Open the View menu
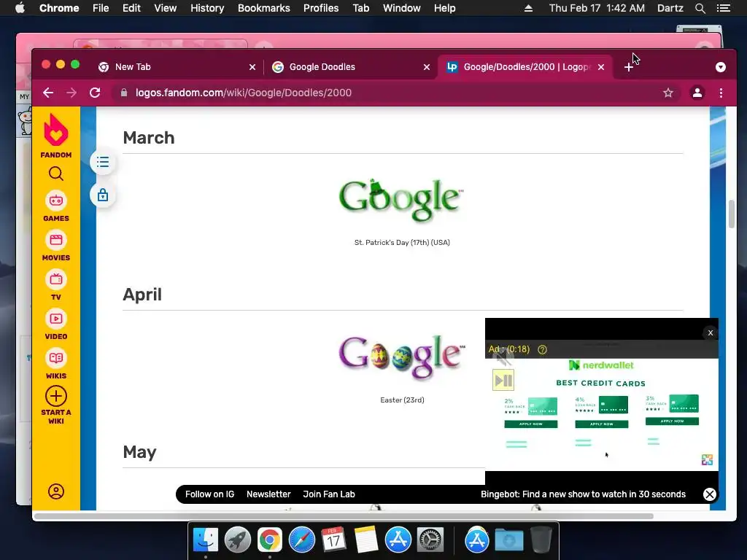This screenshot has width=747, height=560. (x=166, y=8)
